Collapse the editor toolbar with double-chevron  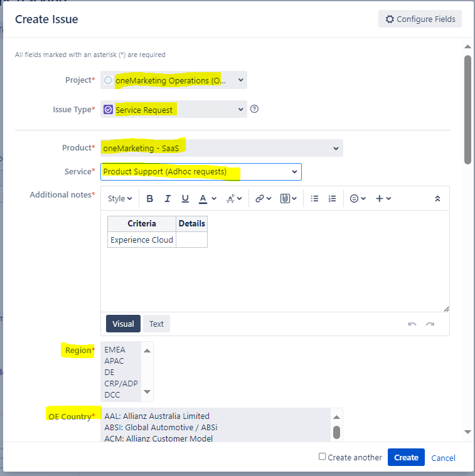pos(437,199)
